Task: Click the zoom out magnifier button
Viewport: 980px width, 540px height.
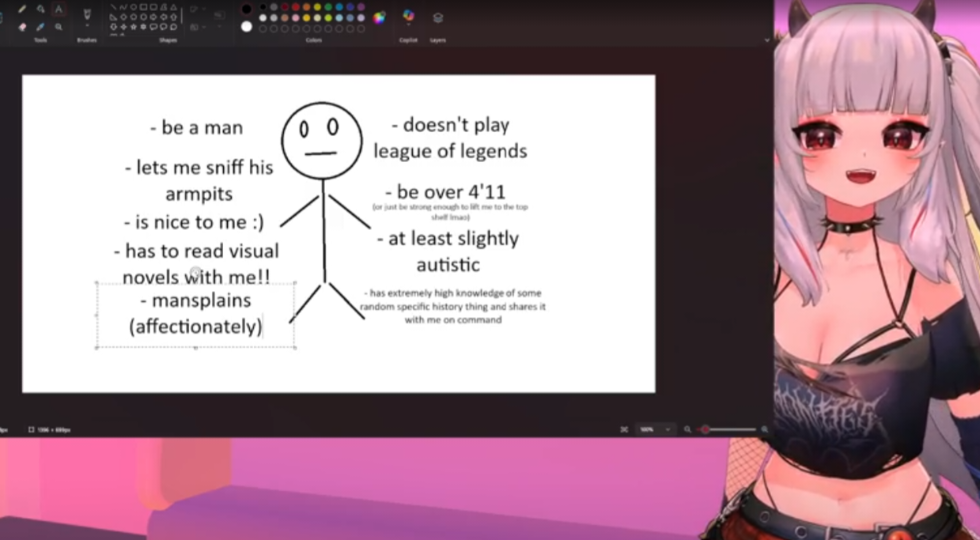Action: 687,429
